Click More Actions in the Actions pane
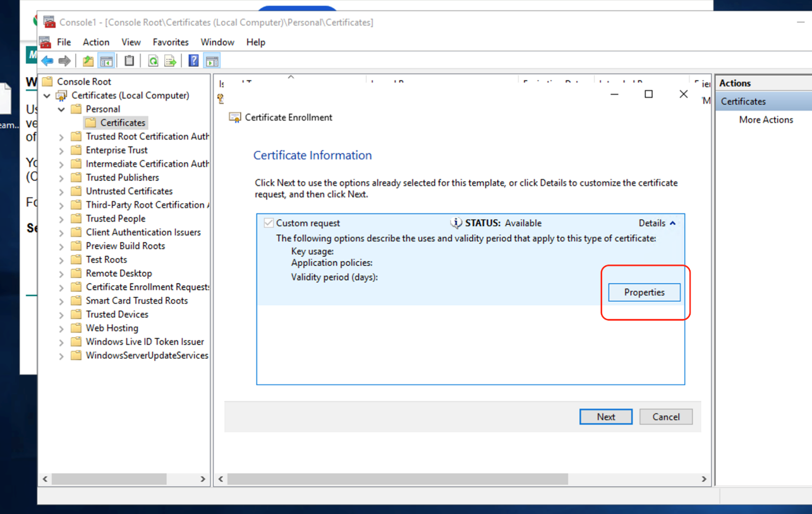 pyautogui.click(x=766, y=120)
